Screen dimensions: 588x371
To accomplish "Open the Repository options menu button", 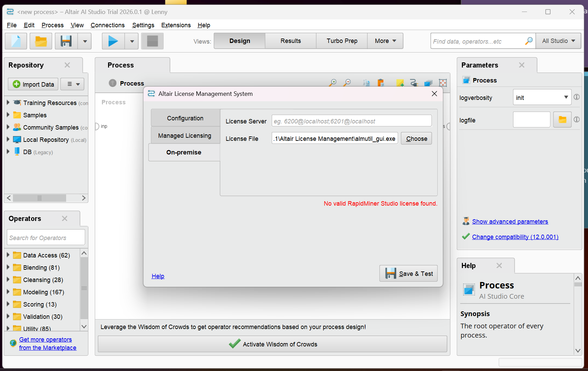I will [x=72, y=84].
